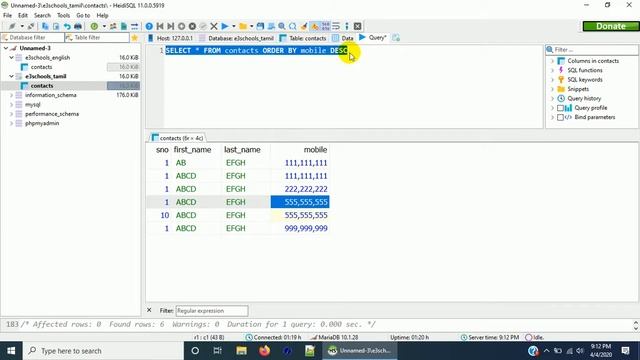Switch to the Table: contacts tab
The image size is (640, 360).
[x=303, y=38]
